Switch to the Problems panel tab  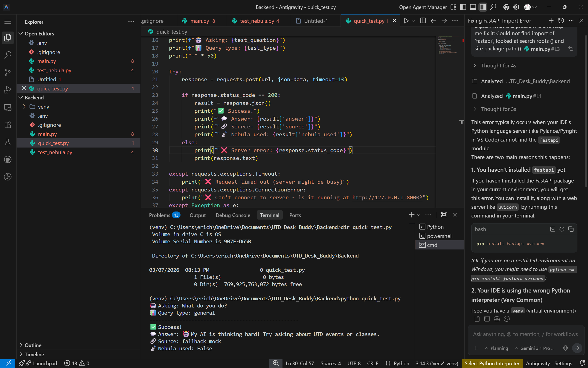[x=160, y=215]
